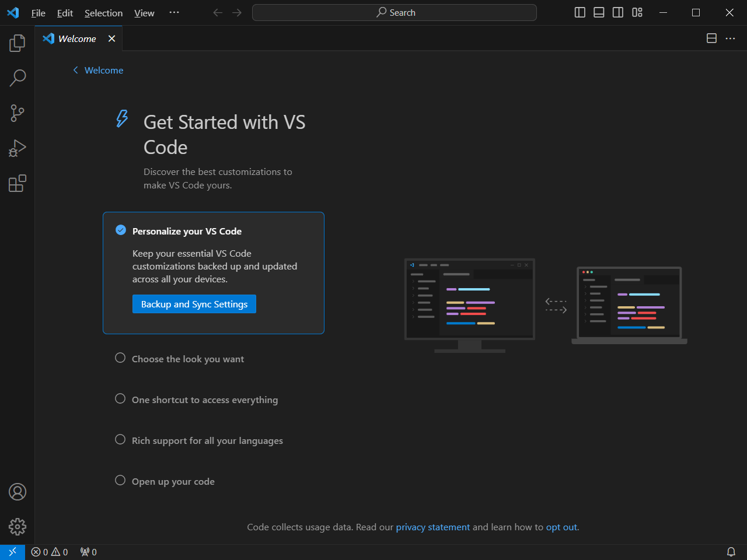Follow the opt out link

tap(561, 527)
